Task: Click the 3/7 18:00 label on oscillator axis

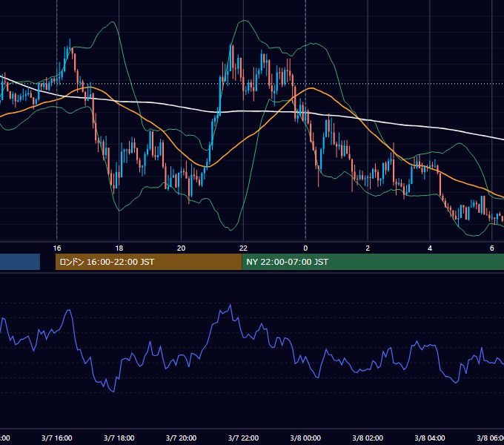Action: click(119, 438)
